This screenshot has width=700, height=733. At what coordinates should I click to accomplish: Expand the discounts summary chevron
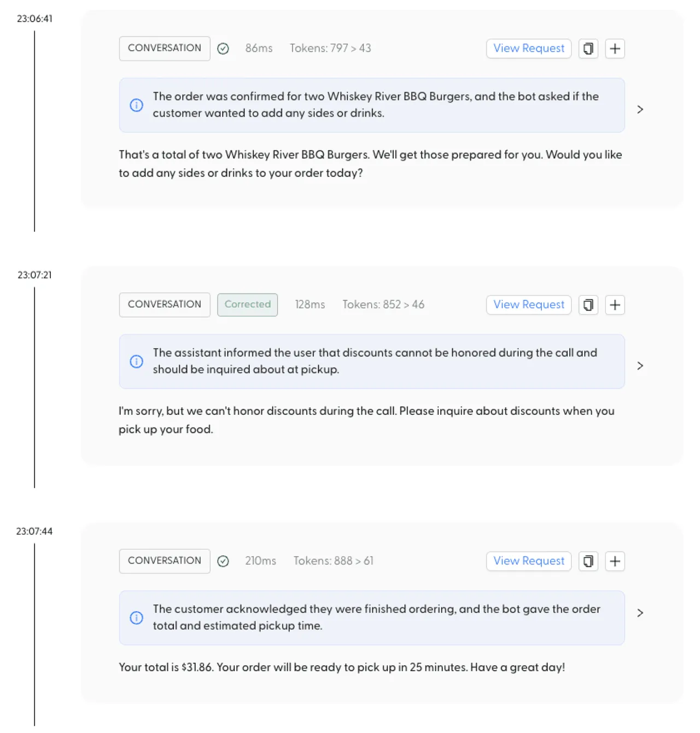[x=640, y=366]
